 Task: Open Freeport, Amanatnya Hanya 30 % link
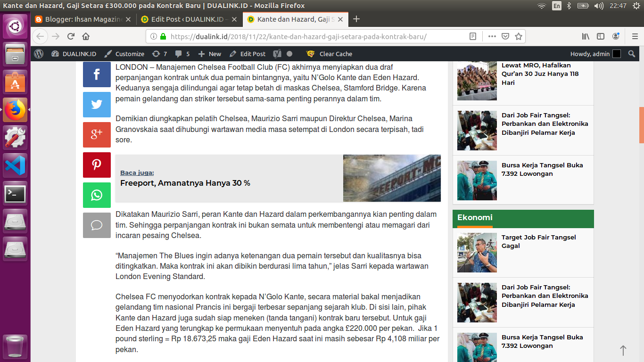coord(185,183)
